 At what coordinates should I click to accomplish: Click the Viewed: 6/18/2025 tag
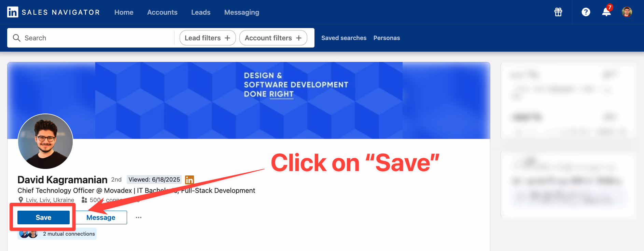click(154, 180)
